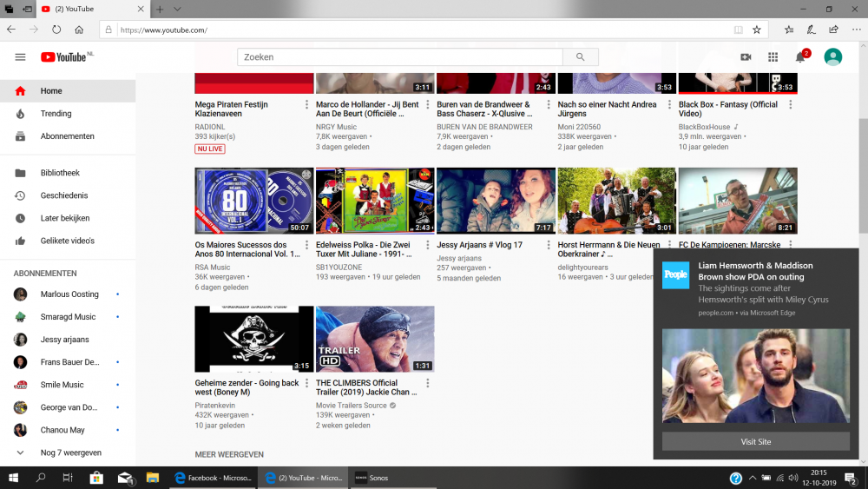Open Bibliotheek in the sidebar
The image size is (868, 489).
tap(68, 173)
